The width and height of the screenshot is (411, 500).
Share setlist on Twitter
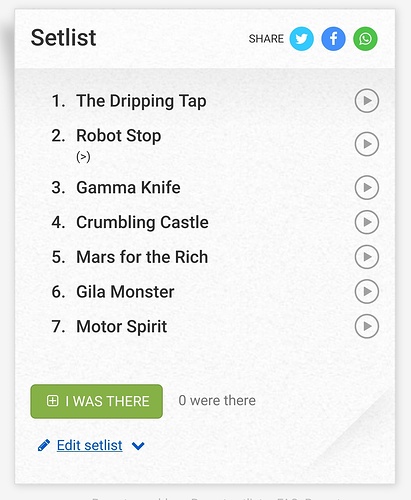click(x=301, y=39)
